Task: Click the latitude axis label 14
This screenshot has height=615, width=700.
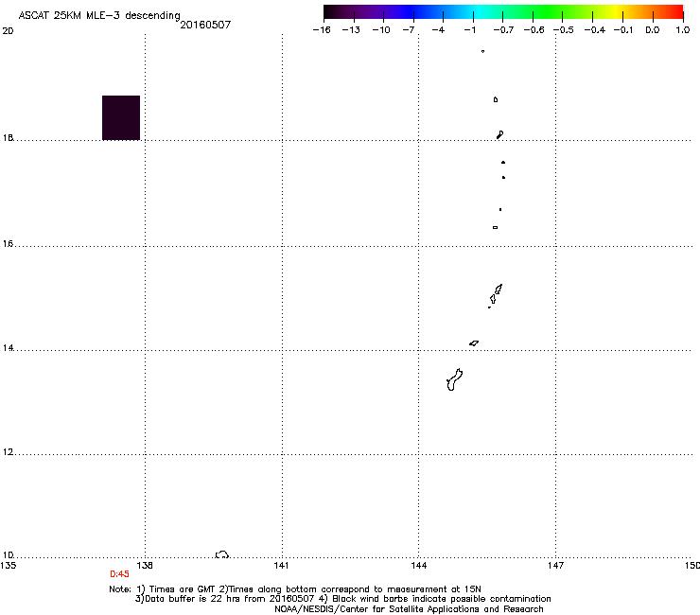Action: 8,348
